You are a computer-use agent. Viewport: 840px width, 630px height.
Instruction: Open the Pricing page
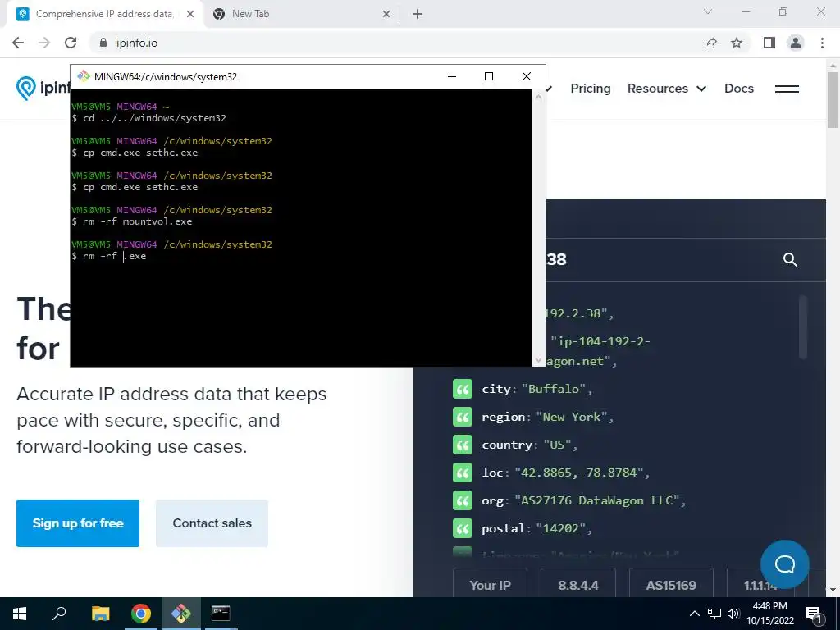591,89
